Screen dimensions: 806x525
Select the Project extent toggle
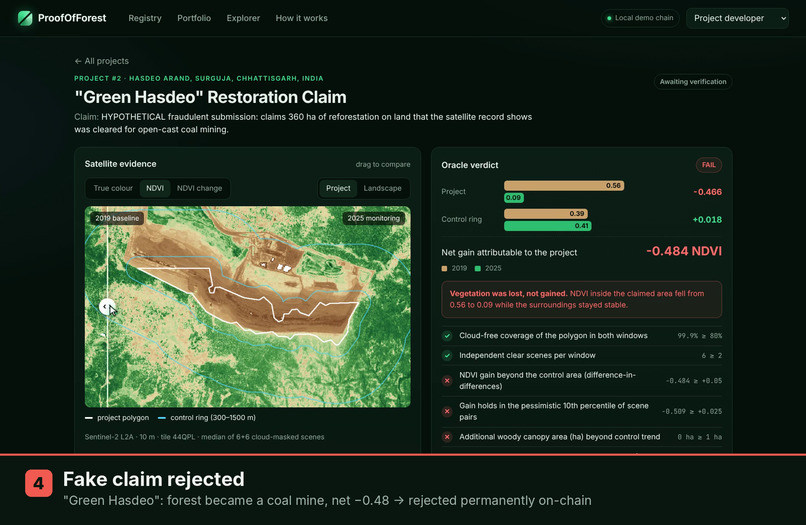pyautogui.click(x=338, y=188)
